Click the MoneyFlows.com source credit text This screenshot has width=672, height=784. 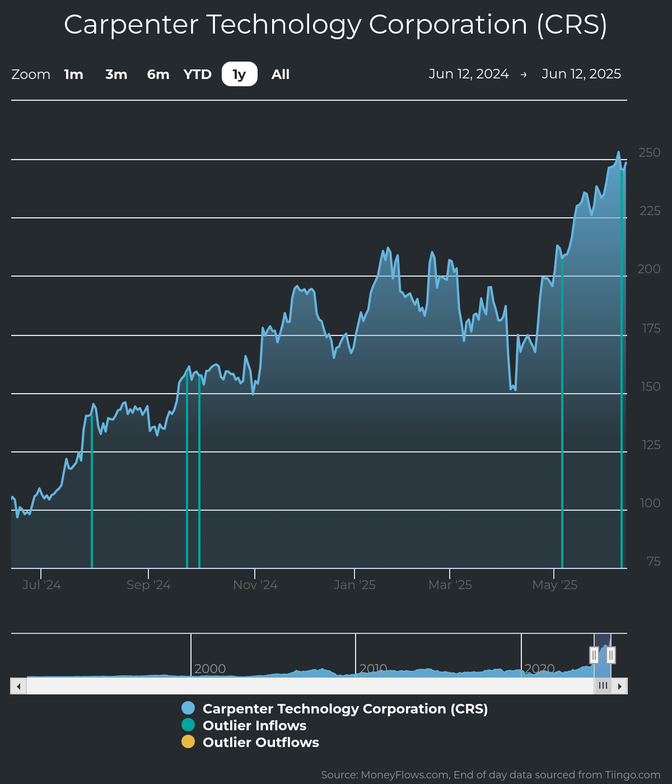[491, 775]
